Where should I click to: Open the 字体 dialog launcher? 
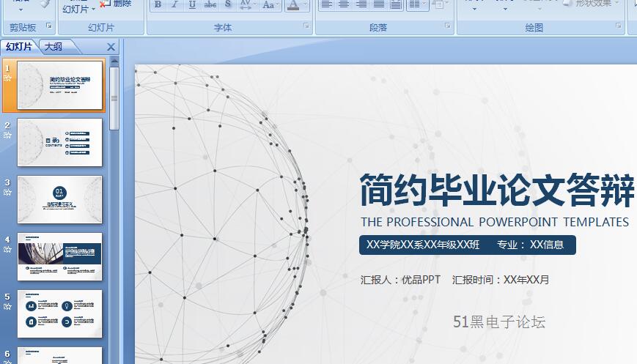306,26
